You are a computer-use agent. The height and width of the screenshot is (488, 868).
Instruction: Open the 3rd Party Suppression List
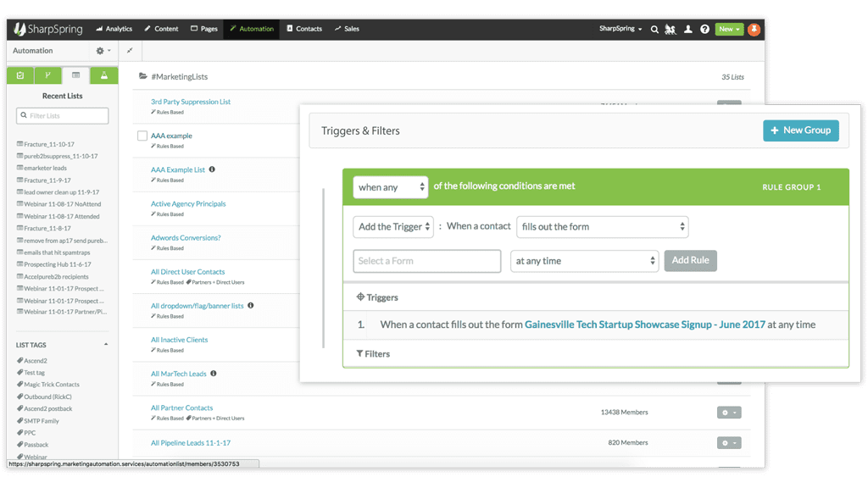191,102
